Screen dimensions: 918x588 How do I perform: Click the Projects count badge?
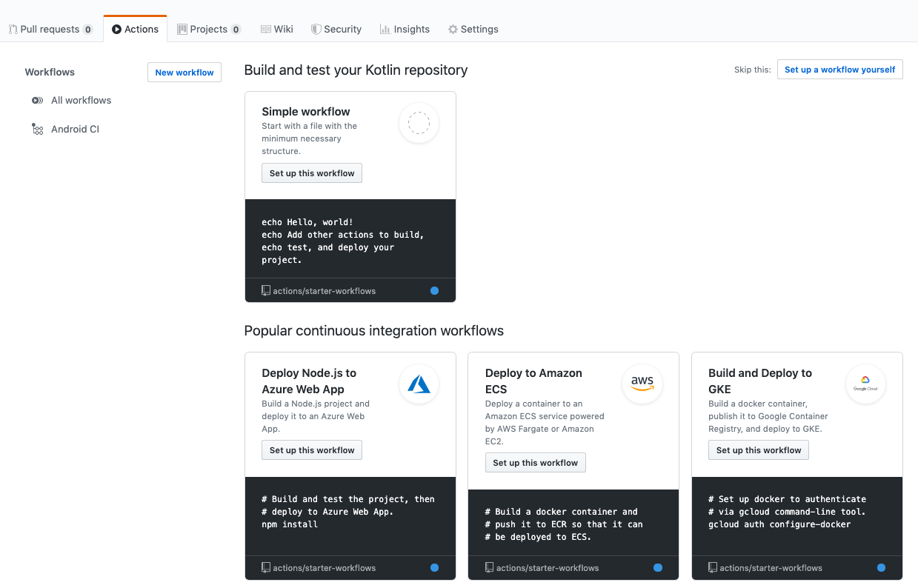pos(236,30)
